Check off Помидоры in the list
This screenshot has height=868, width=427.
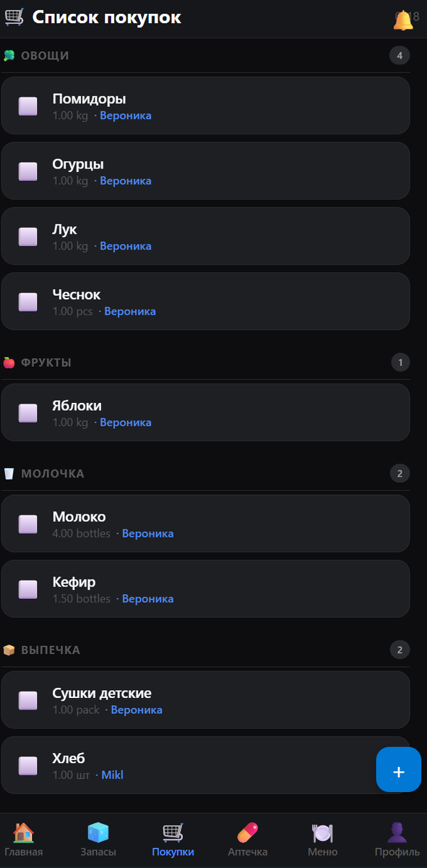27,106
